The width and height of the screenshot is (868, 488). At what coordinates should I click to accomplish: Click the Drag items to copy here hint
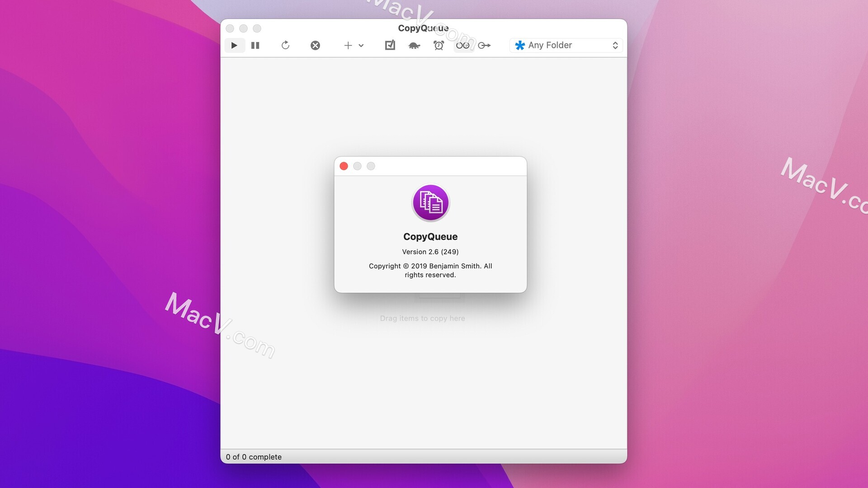[422, 319]
